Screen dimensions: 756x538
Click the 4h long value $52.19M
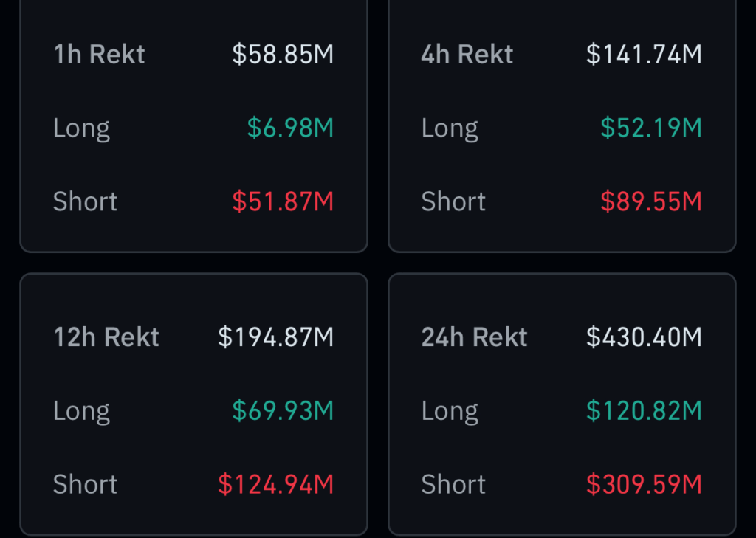point(650,128)
